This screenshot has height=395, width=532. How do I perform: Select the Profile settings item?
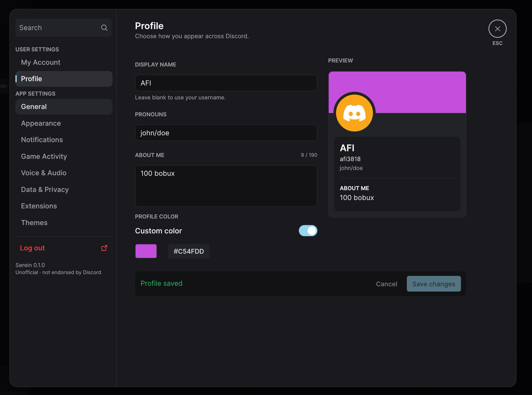64,79
